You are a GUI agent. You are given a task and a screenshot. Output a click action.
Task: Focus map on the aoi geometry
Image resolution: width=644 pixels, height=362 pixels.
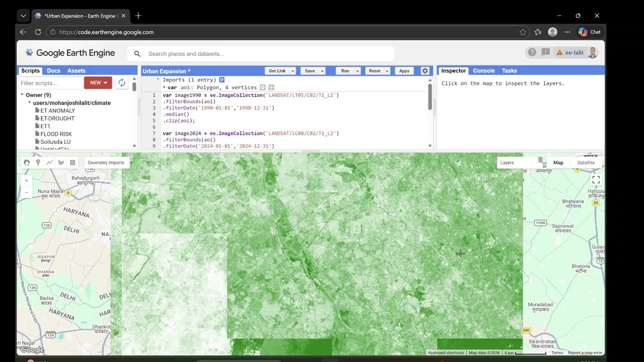[271, 87]
